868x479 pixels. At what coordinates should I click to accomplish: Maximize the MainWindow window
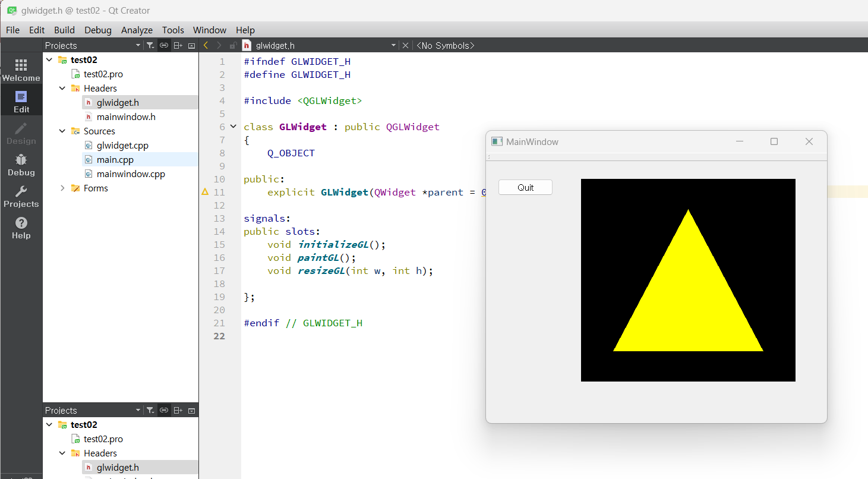774,141
